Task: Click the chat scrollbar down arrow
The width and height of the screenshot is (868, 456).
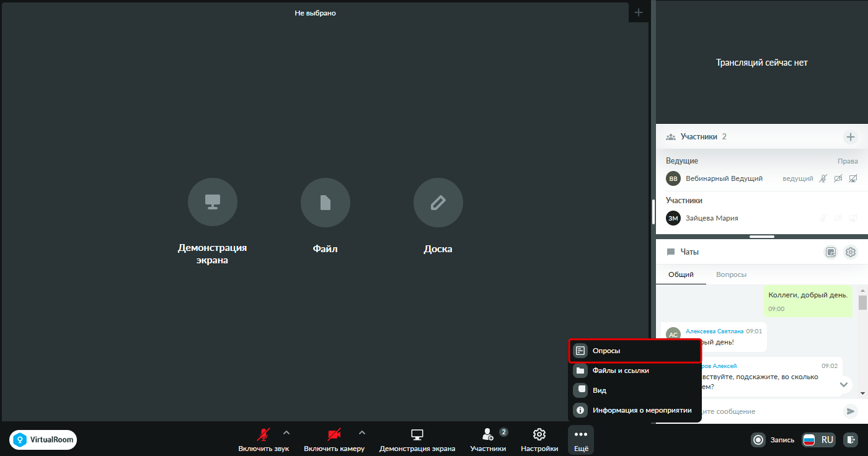Action: 862,393
